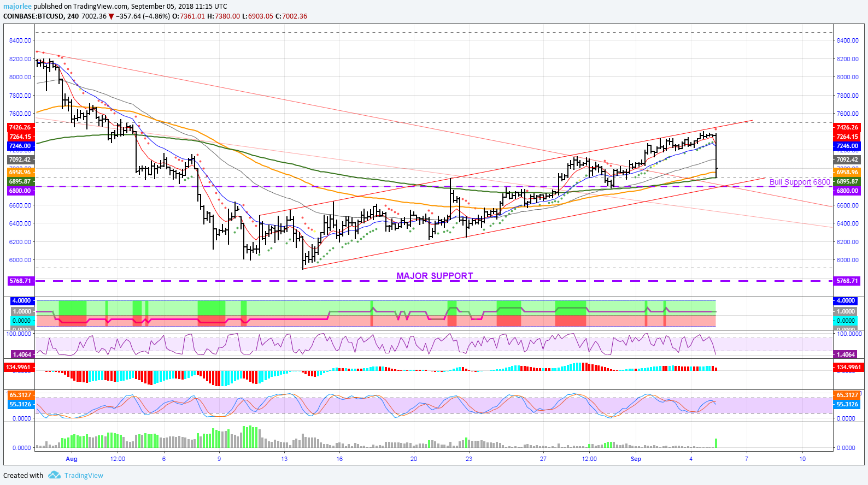Select the COINBASE:BTCUSD symbol label
The width and height of the screenshot is (868, 485).
(x=33, y=16)
